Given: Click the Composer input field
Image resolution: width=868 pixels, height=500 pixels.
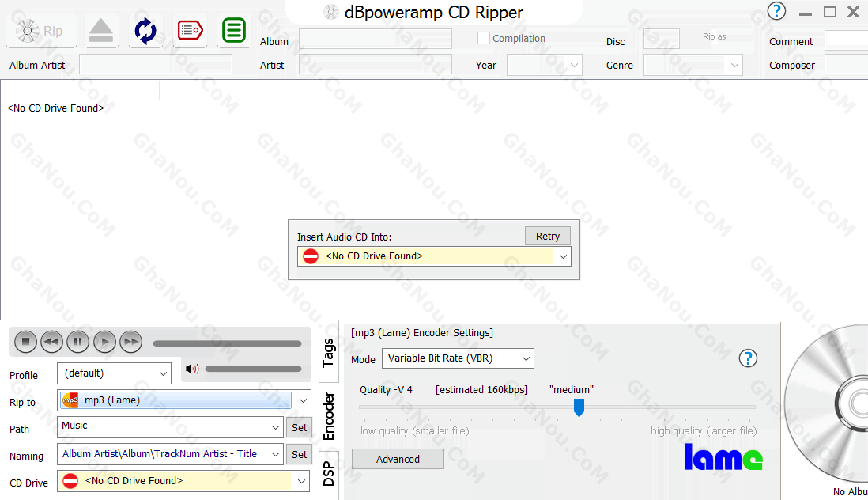Looking at the screenshot, I should click(847, 64).
